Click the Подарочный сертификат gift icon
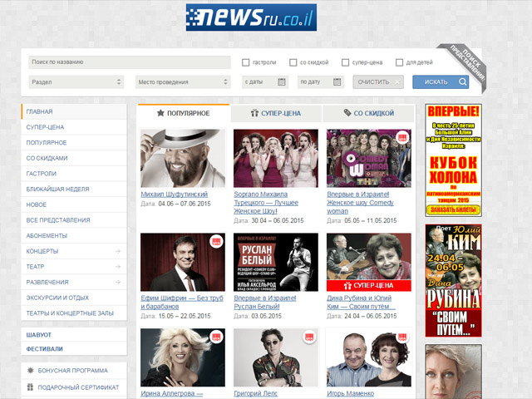 (31, 387)
